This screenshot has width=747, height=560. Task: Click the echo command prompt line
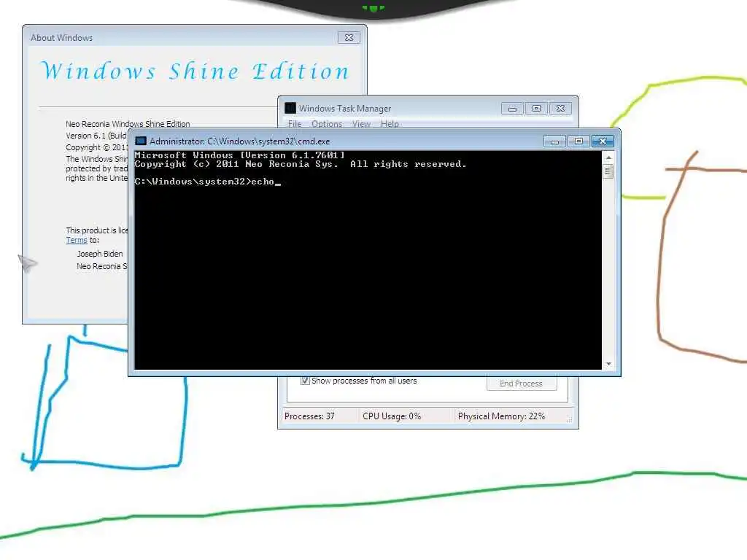point(208,182)
